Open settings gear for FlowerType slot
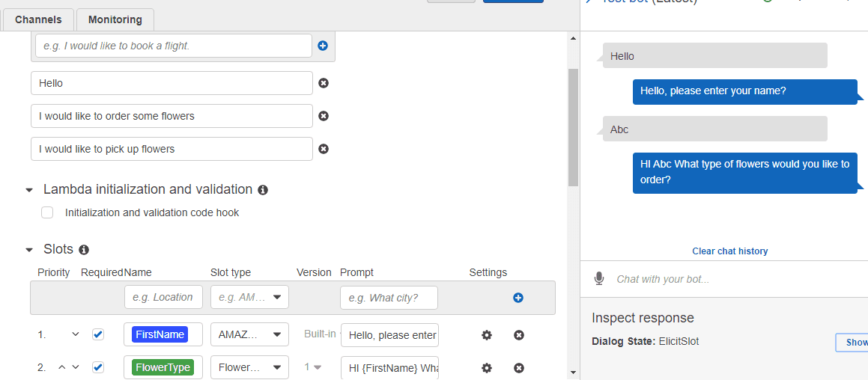 487,368
